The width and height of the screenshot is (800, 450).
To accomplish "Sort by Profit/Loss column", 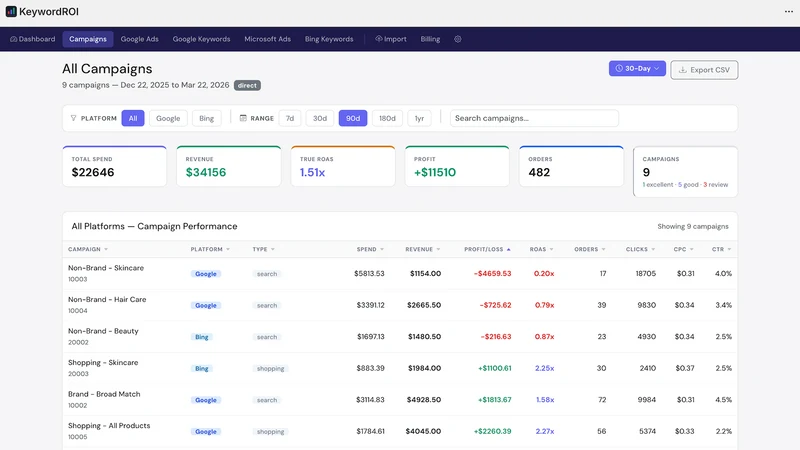I will (x=487, y=249).
